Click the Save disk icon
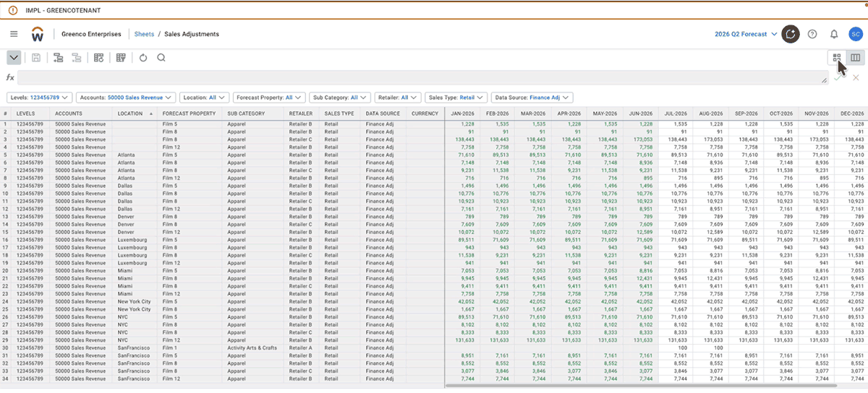868x393 pixels. click(x=36, y=58)
